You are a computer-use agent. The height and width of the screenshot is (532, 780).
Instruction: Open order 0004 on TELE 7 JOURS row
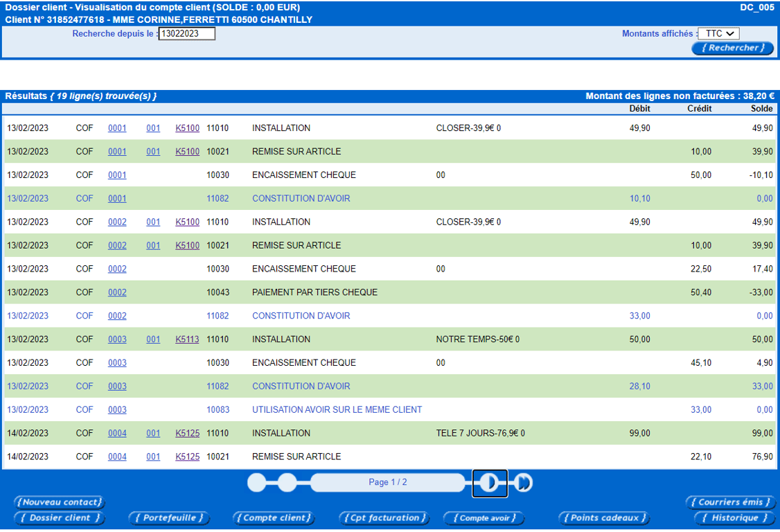tap(117, 434)
